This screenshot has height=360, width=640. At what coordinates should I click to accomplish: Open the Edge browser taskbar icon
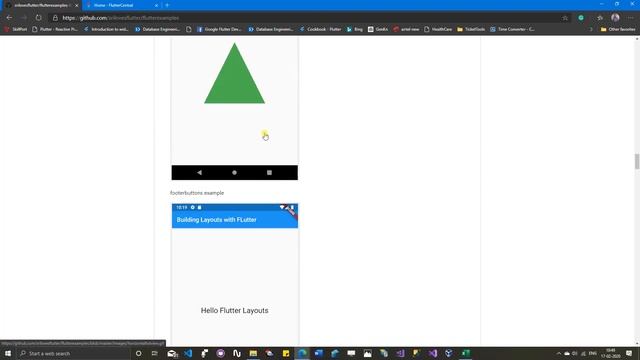tap(302, 353)
